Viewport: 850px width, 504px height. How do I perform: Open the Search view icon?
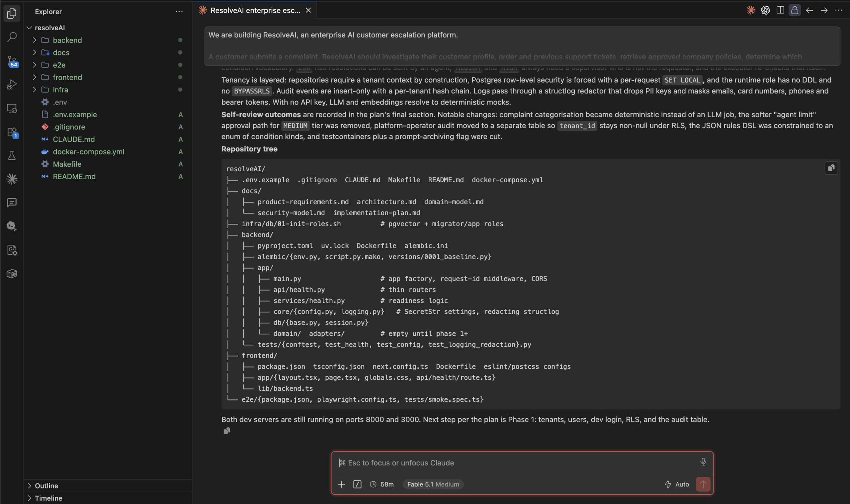[12, 37]
